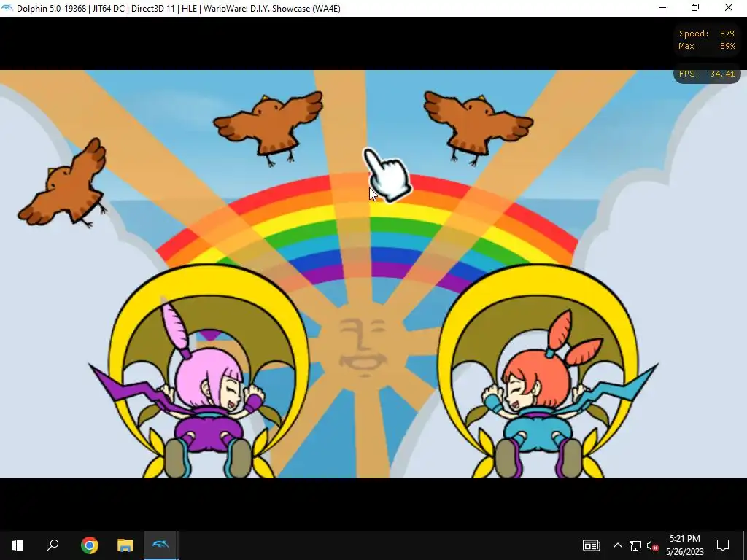This screenshot has height=560, width=747.
Task: Minimize the Dolphin window
Action: pos(662,8)
